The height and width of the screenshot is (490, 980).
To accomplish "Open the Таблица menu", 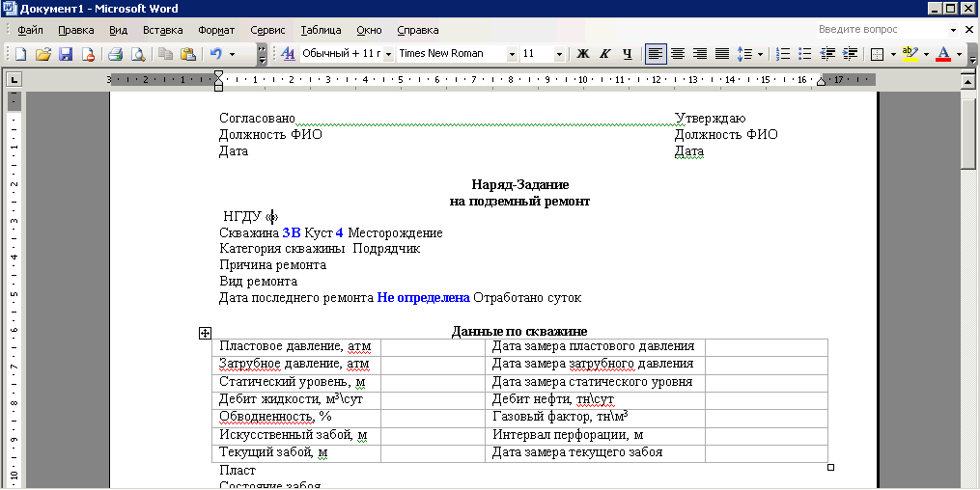I will point(321,30).
